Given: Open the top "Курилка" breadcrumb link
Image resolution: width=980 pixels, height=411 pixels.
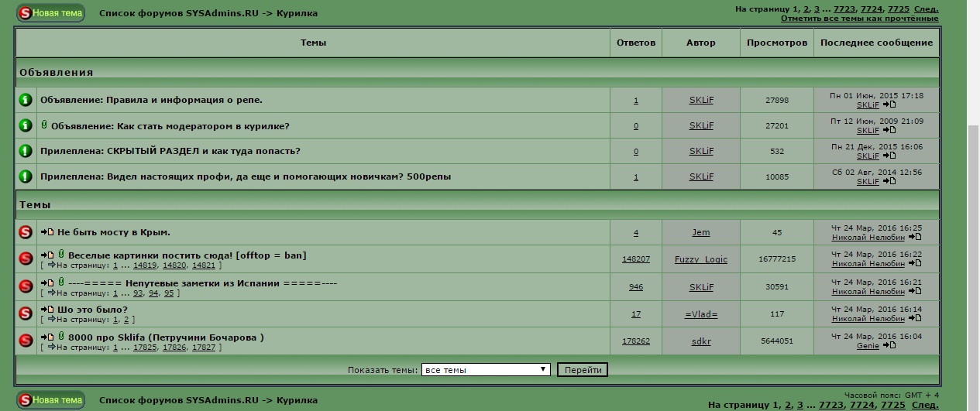Looking at the screenshot, I should click(297, 13).
